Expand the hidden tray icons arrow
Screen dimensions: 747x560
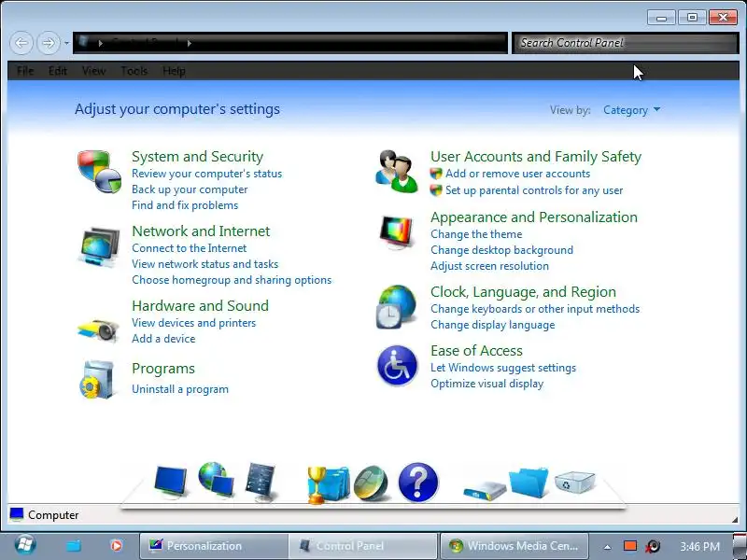(x=607, y=547)
